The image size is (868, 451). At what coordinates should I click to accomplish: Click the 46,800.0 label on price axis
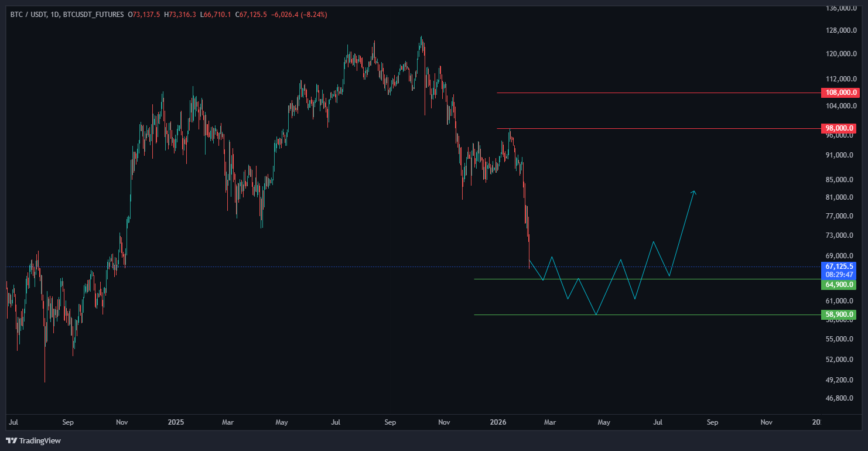pyautogui.click(x=841, y=398)
